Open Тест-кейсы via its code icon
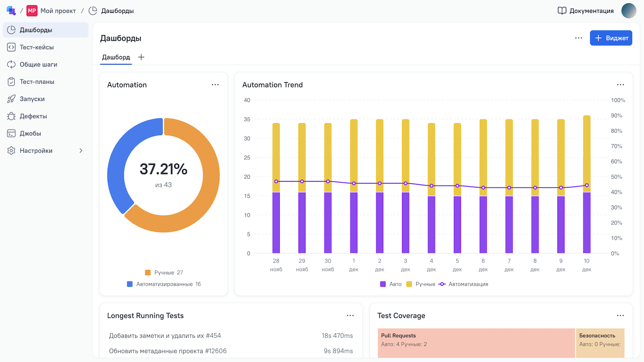 click(11, 47)
